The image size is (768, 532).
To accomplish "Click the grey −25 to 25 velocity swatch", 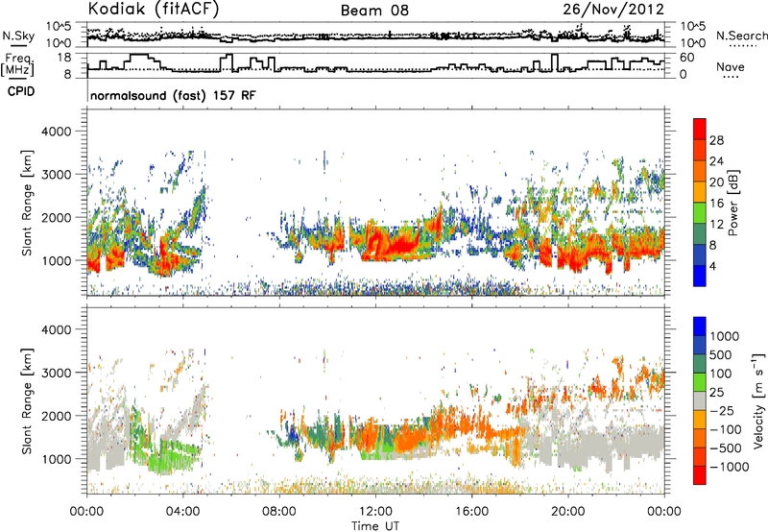I will tap(700, 401).
